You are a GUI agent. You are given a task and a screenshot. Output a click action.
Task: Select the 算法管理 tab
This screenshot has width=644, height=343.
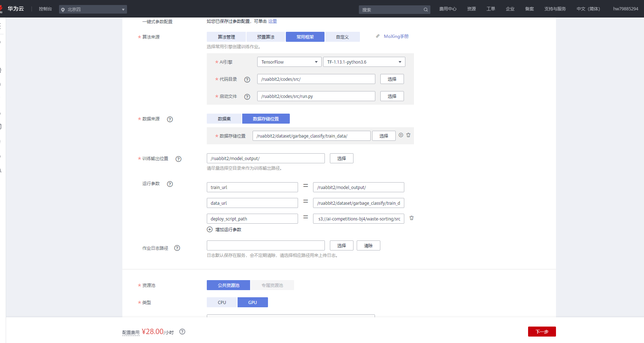tap(226, 37)
